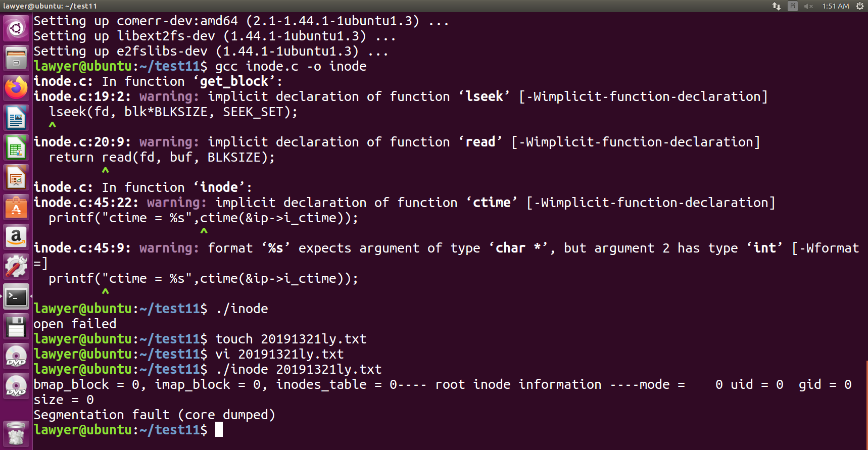Open the second DVD disc icon
Image resolution: width=868 pixels, height=450 pixels.
(x=16, y=386)
